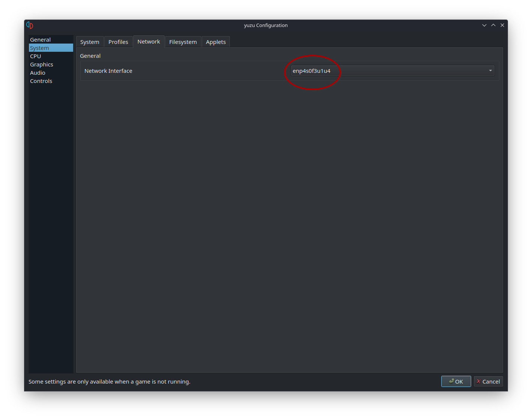Minimize the yuzu Configuration window
The width and height of the screenshot is (532, 420).
pos(484,25)
